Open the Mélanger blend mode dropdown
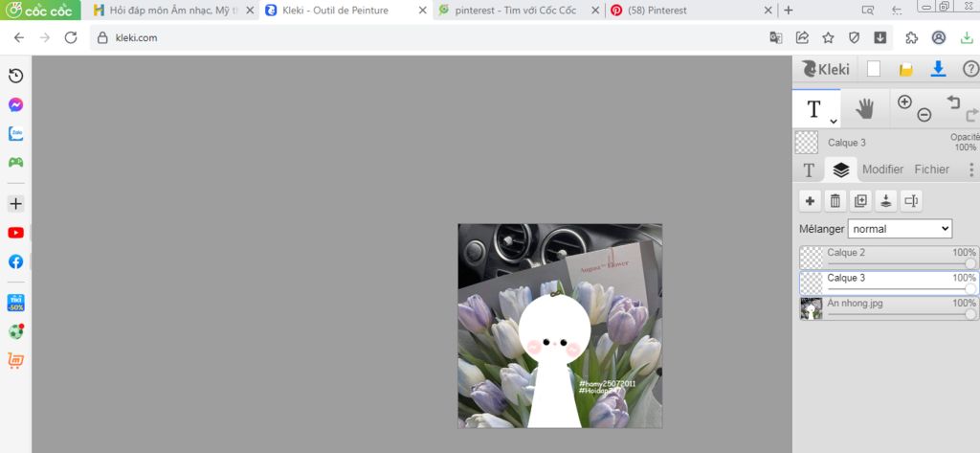980x453 pixels. tap(900, 229)
